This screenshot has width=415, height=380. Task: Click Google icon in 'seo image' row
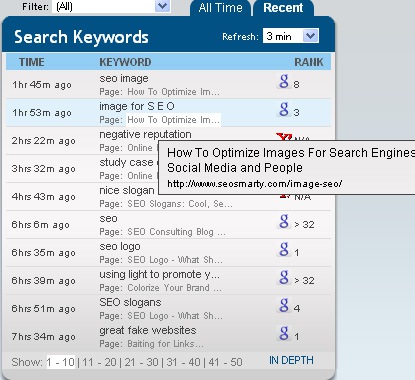click(284, 81)
